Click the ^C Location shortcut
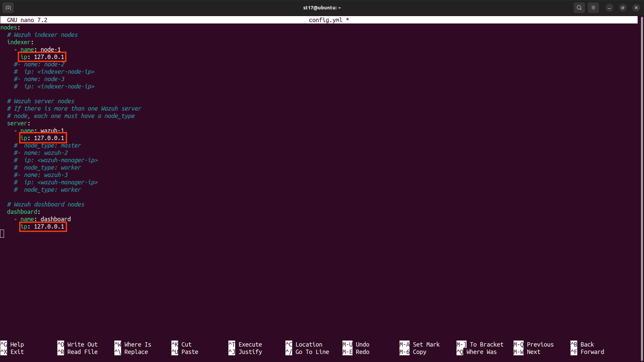The width and height of the screenshot is (644, 362). pos(304,345)
